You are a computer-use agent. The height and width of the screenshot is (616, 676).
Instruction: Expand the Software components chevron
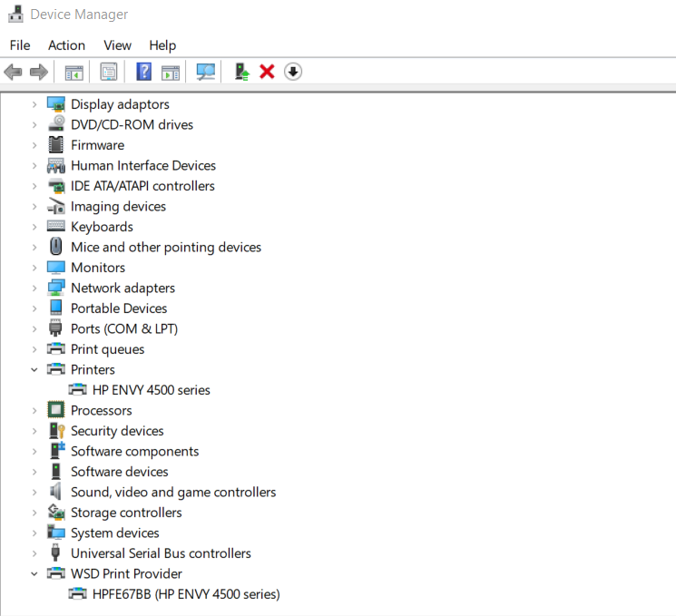point(34,451)
